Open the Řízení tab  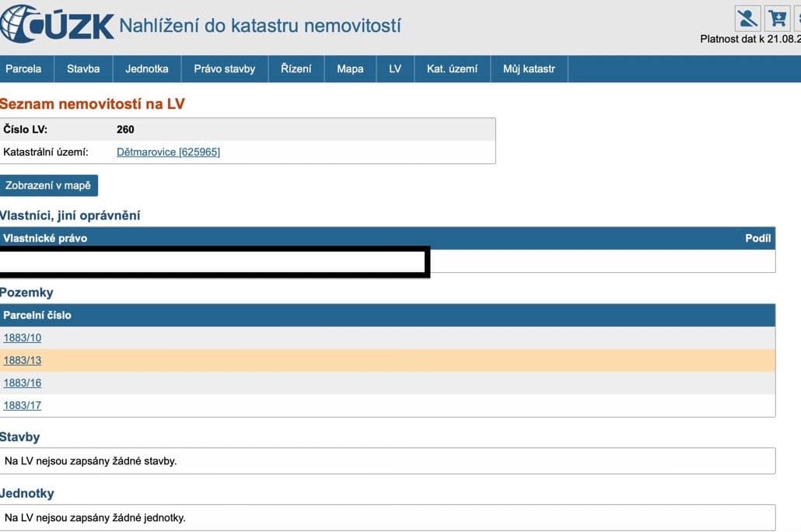click(296, 68)
